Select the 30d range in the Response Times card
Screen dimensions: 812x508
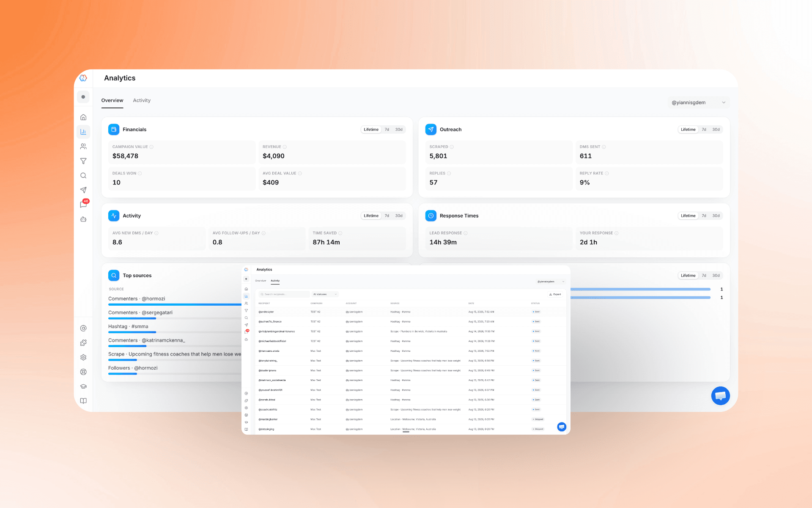(x=716, y=216)
